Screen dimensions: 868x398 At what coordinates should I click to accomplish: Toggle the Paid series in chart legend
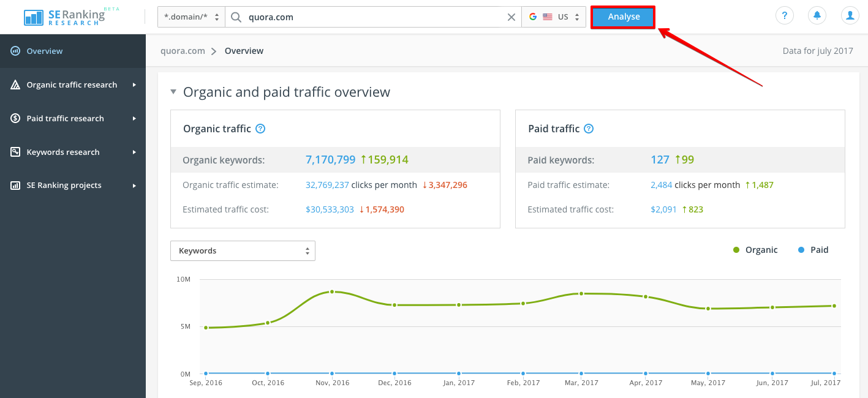coord(813,250)
